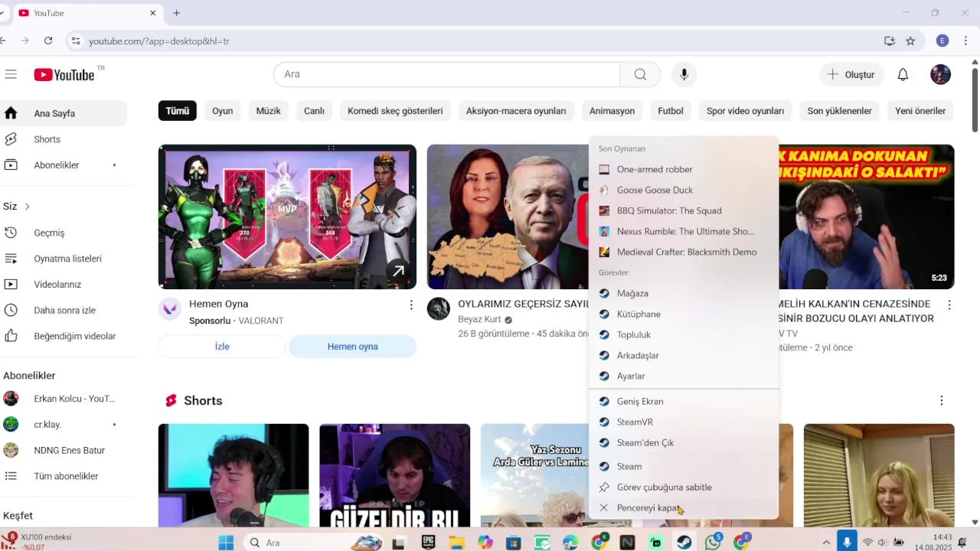Click the Beyaz Kurt channel avatar
This screenshot has height=551, width=980.
coord(439,308)
